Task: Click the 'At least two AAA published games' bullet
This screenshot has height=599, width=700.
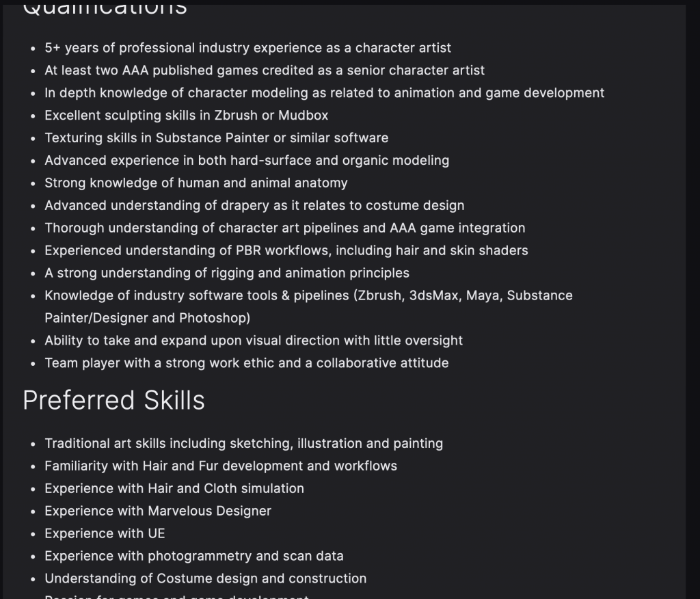Action: [x=265, y=70]
